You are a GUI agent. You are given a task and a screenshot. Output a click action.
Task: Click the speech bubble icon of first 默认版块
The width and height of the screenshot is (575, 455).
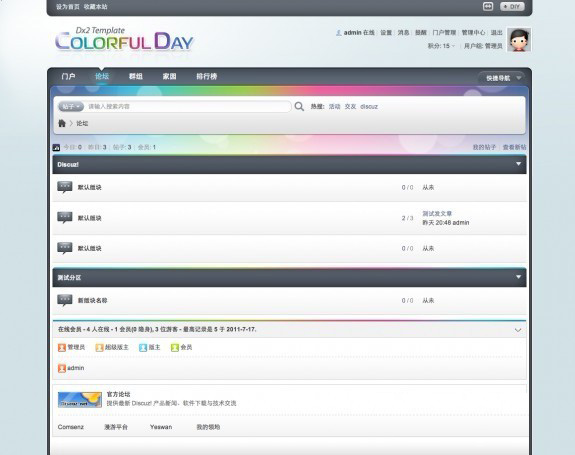tap(65, 187)
